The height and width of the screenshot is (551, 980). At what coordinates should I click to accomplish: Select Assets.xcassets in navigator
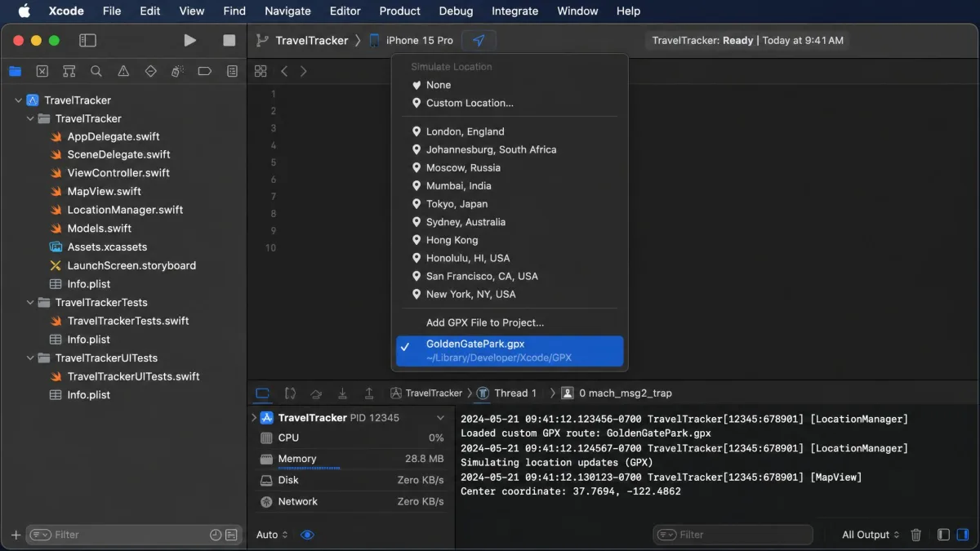pos(107,247)
